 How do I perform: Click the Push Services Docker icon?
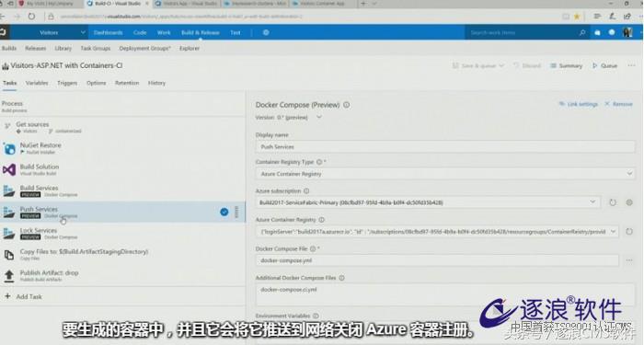tap(9, 212)
